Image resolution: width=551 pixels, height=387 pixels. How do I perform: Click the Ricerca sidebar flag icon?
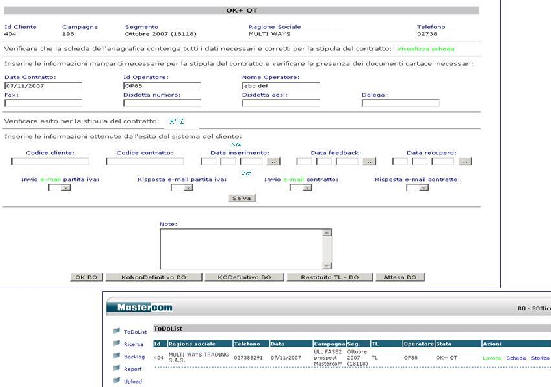point(116,343)
